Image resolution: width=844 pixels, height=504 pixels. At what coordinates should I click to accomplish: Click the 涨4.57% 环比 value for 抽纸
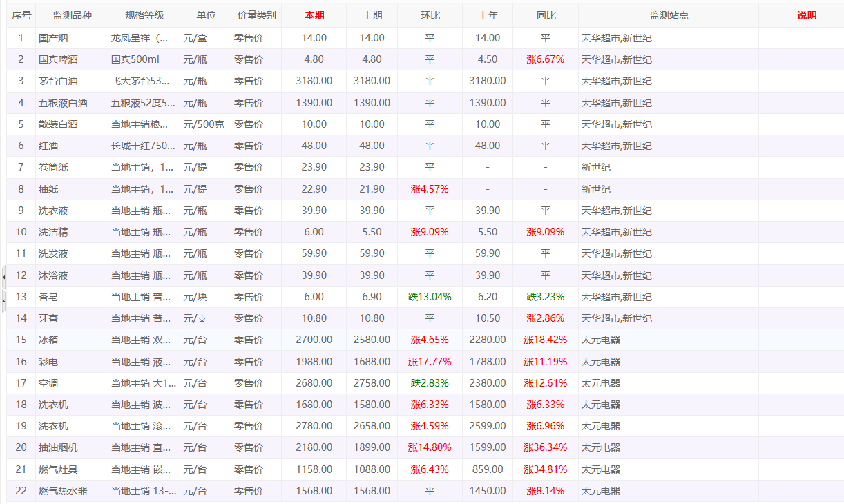[x=430, y=189]
